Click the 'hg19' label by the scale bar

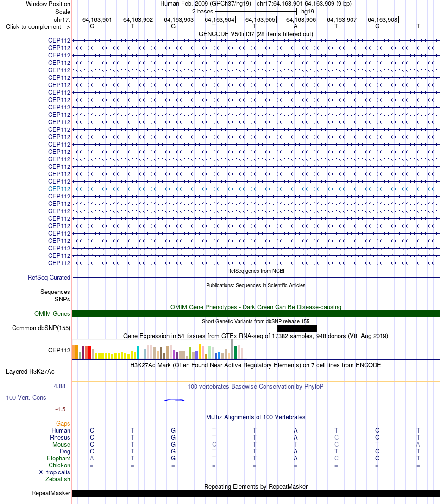point(308,12)
